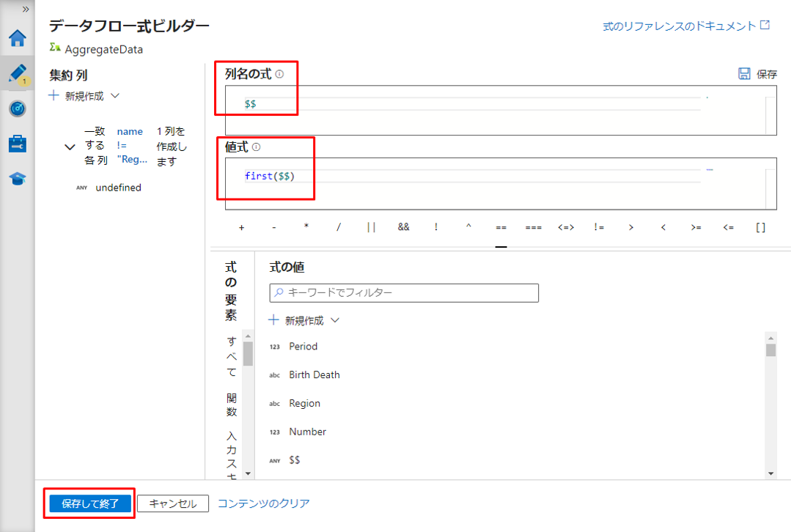The image size is (791, 532).
Task: Insert the === operator
Action: [x=533, y=227]
